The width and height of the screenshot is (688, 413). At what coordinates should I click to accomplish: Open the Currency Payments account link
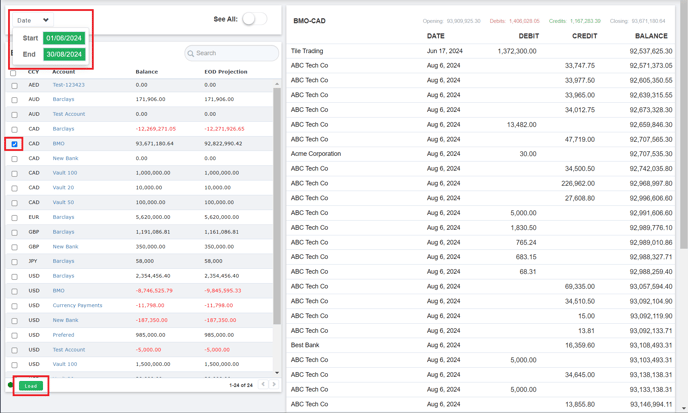pos(77,306)
